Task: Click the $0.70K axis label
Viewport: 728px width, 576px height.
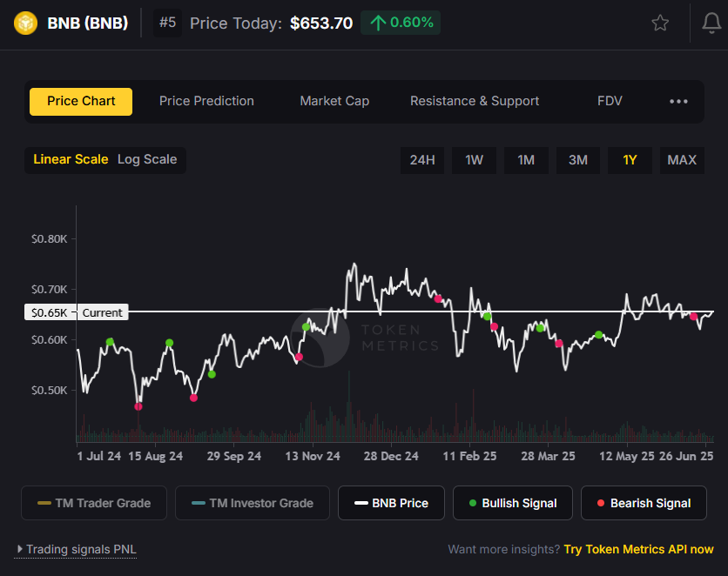Action: 50,290
